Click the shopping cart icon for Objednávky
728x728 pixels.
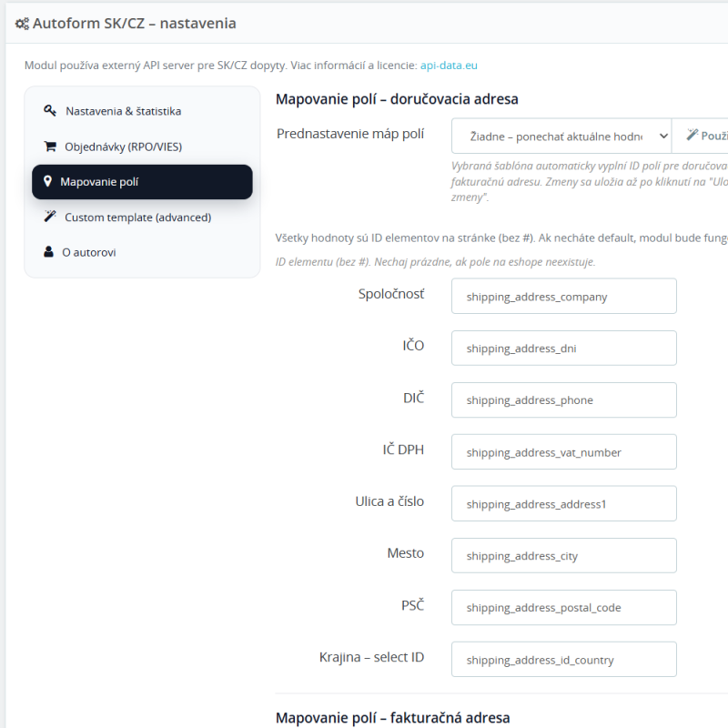(49, 147)
